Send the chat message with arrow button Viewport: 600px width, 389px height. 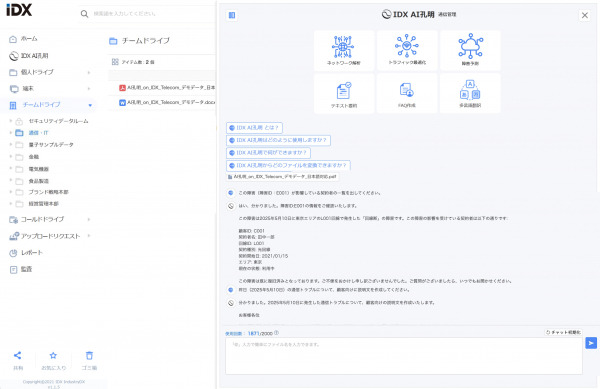(x=591, y=343)
